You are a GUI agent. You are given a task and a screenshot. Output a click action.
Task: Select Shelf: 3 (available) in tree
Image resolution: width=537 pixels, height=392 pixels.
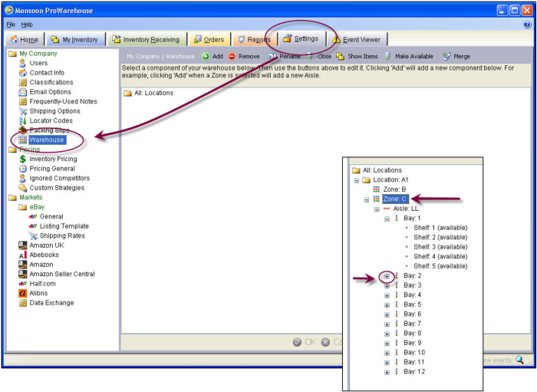click(440, 247)
